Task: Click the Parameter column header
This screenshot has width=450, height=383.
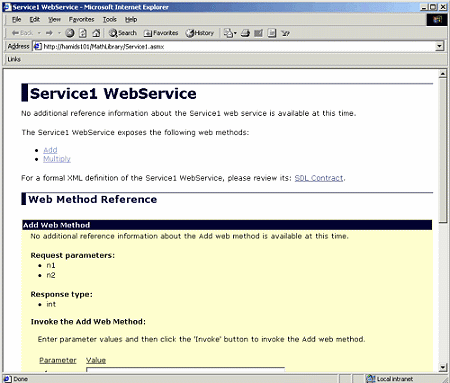Action: tap(58, 360)
